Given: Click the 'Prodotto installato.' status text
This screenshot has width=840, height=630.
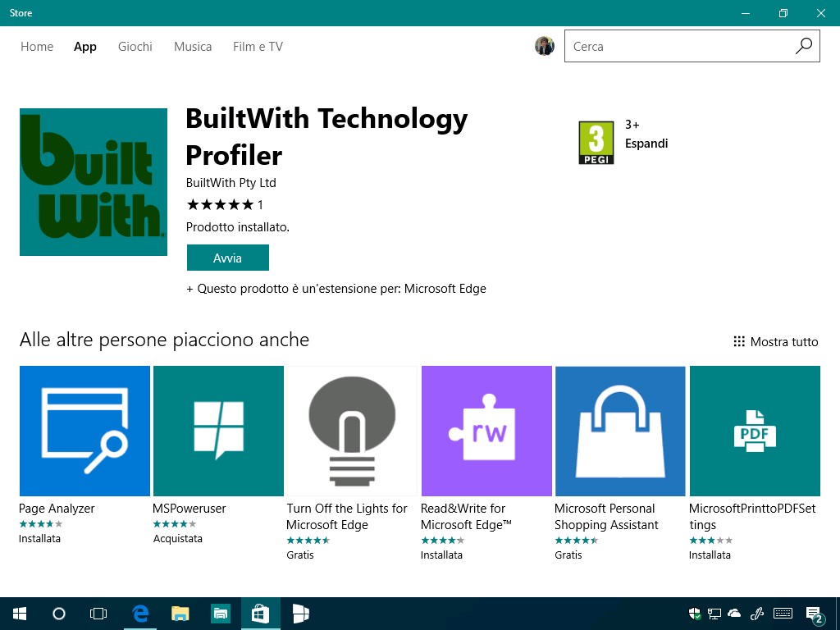Looking at the screenshot, I should pos(238,227).
